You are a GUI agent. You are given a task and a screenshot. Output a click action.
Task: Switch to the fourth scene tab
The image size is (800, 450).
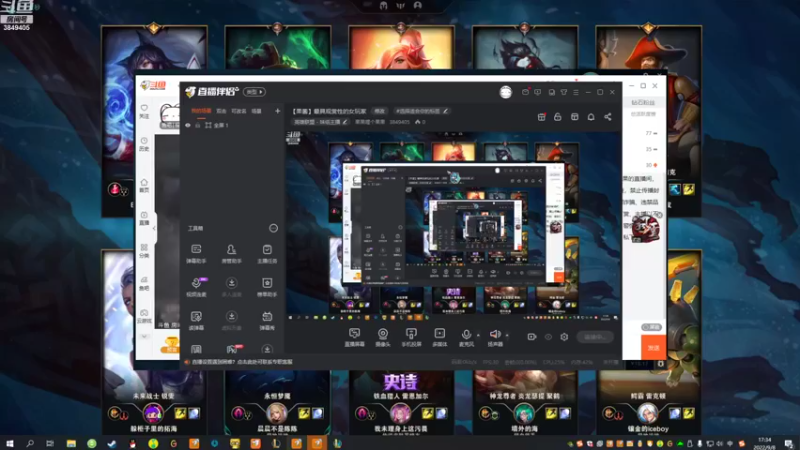(x=256, y=111)
